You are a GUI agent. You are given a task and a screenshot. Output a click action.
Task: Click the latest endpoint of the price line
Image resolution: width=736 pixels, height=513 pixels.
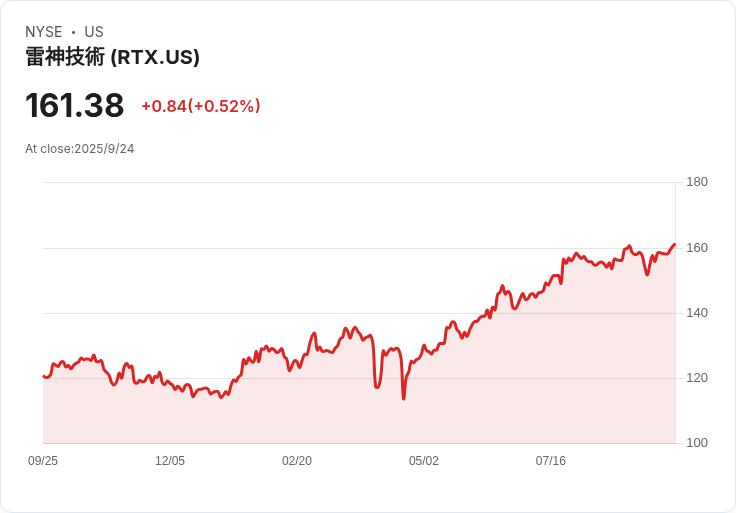coord(675,244)
